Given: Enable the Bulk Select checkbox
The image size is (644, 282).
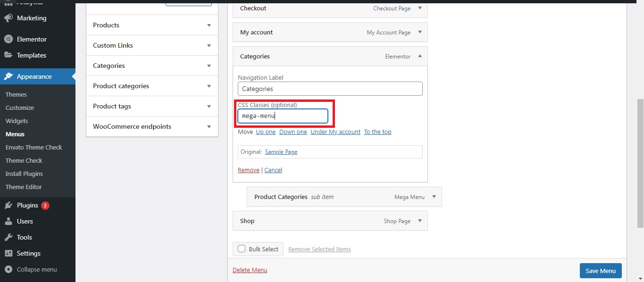Looking at the screenshot, I should coord(242,249).
